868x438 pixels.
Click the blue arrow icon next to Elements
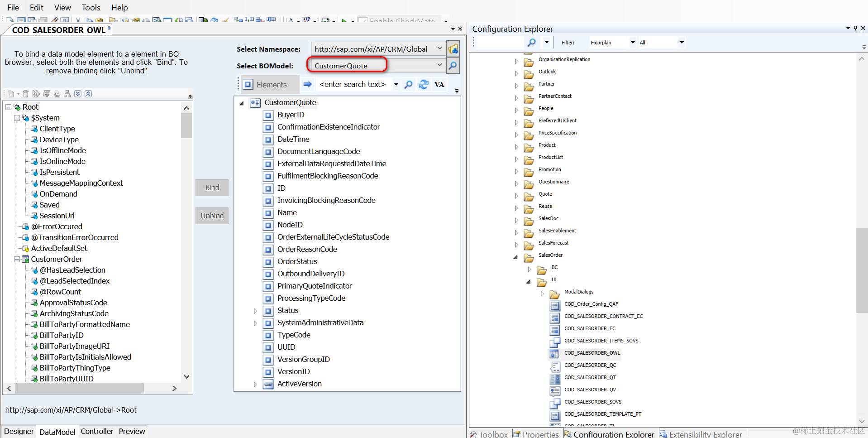click(308, 84)
